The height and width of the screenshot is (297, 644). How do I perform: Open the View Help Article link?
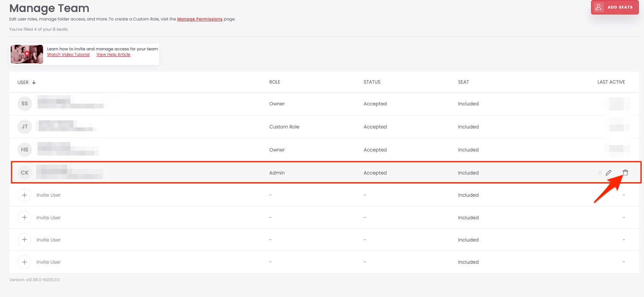click(113, 55)
